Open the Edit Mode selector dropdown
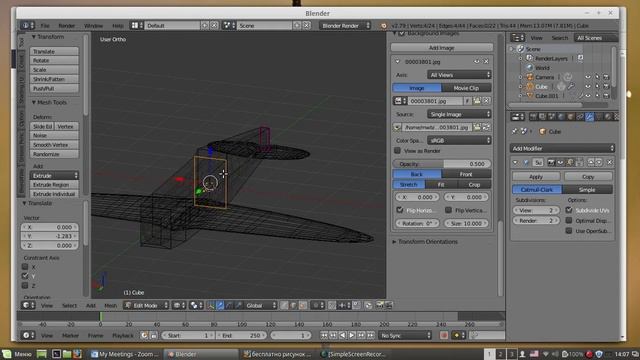Viewport: 640px width, 360px height. pos(146,305)
